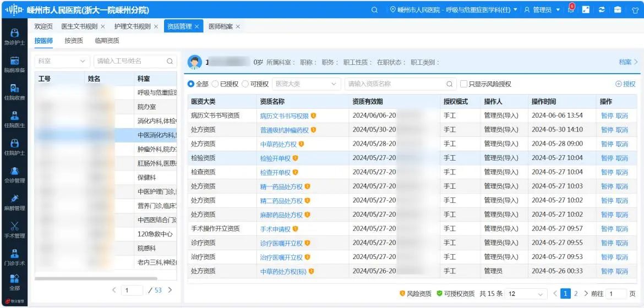Viewport: 644px width, 308px height.
Task: Click the search icon in the 资质名称 box
Action: tap(449, 84)
